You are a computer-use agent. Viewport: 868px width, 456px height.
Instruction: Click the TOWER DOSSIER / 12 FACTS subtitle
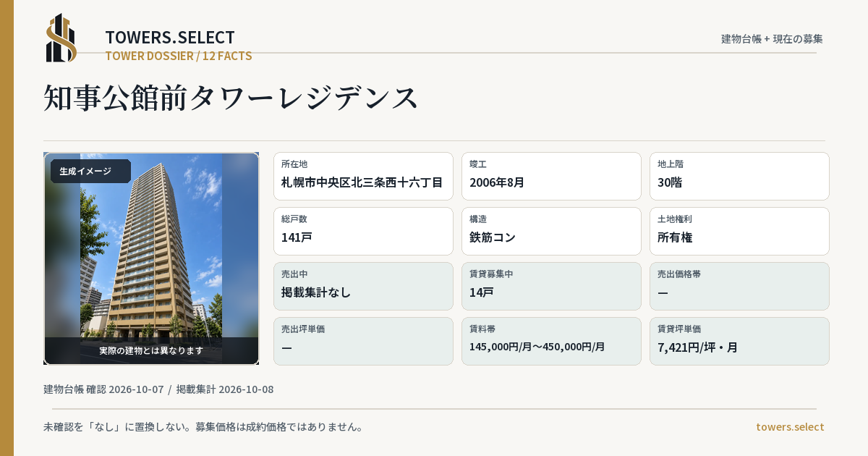click(179, 56)
